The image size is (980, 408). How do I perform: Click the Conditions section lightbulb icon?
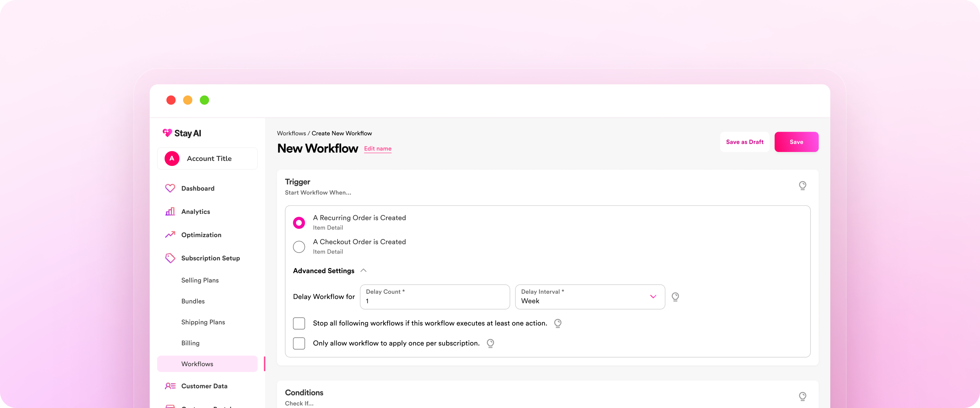[x=802, y=396]
